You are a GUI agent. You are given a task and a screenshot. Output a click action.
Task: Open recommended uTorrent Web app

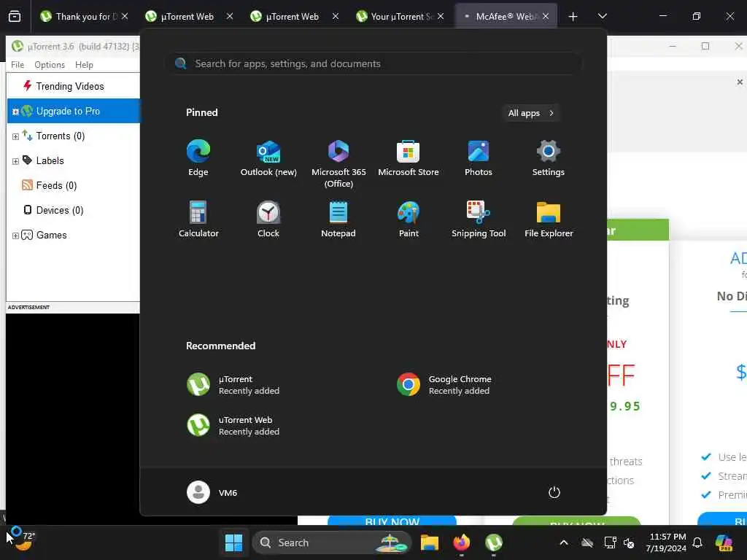(233, 426)
